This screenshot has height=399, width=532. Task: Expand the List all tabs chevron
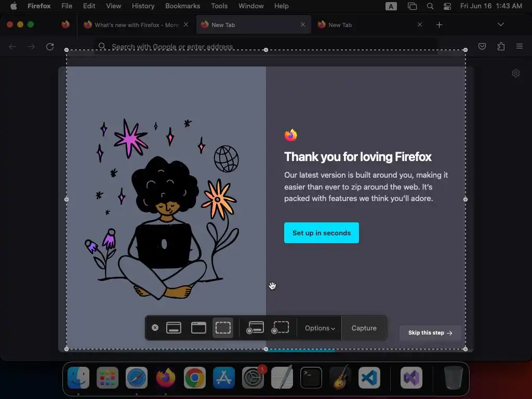click(500, 24)
